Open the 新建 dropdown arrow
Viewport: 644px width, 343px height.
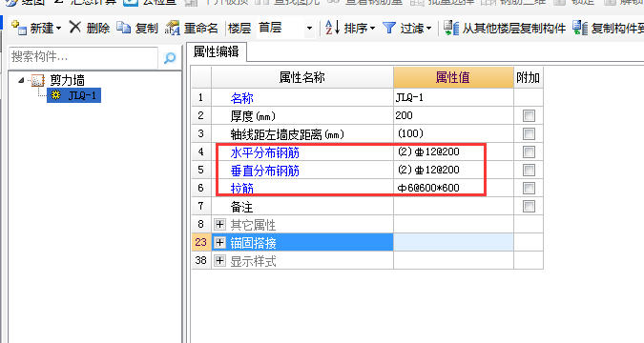coord(59,29)
